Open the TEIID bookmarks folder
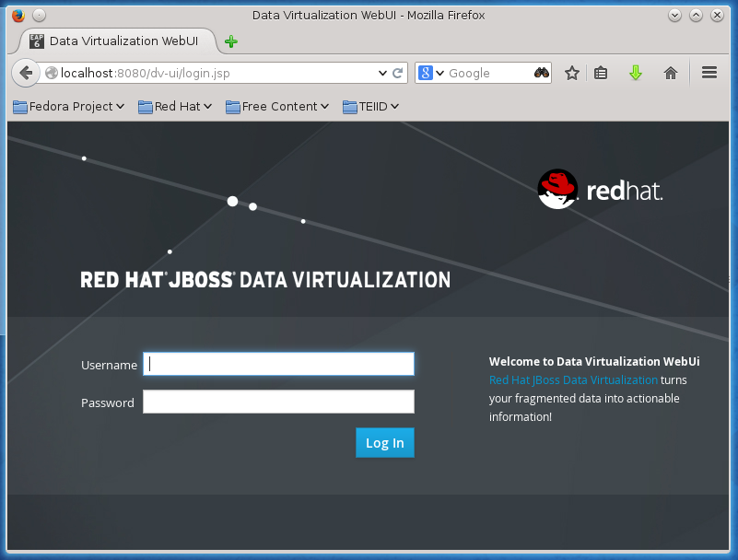Image resolution: width=738 pixels, height=560 pixels. tap(371, 107)
